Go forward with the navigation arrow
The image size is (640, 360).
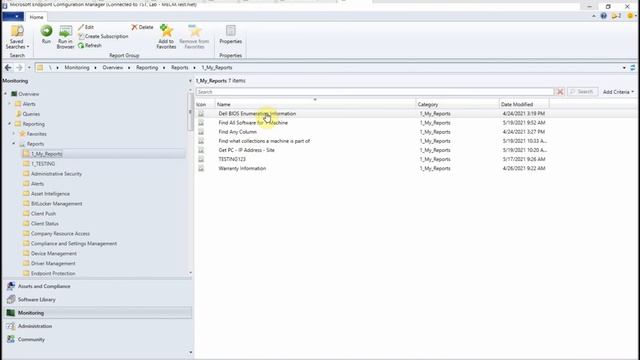19,67
